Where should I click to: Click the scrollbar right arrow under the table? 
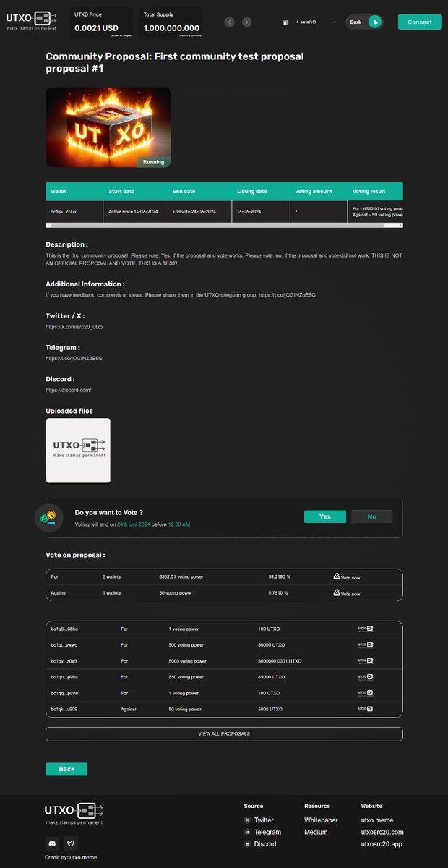[400, 225]
